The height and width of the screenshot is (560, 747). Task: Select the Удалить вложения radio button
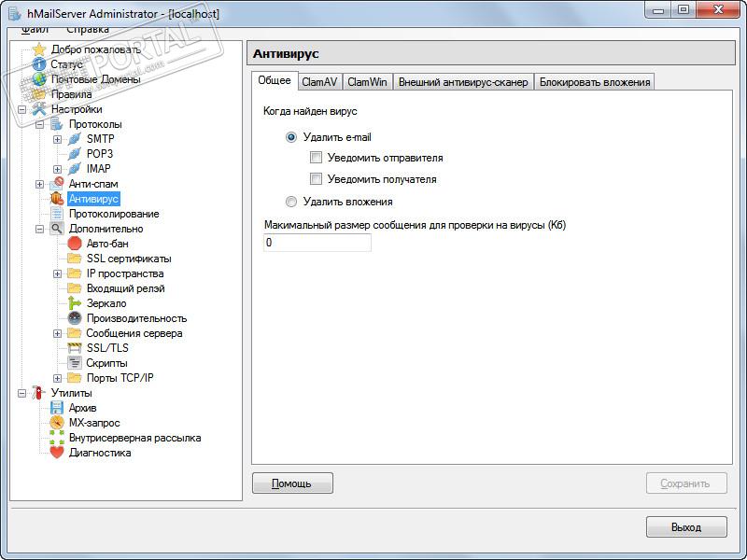291,202
